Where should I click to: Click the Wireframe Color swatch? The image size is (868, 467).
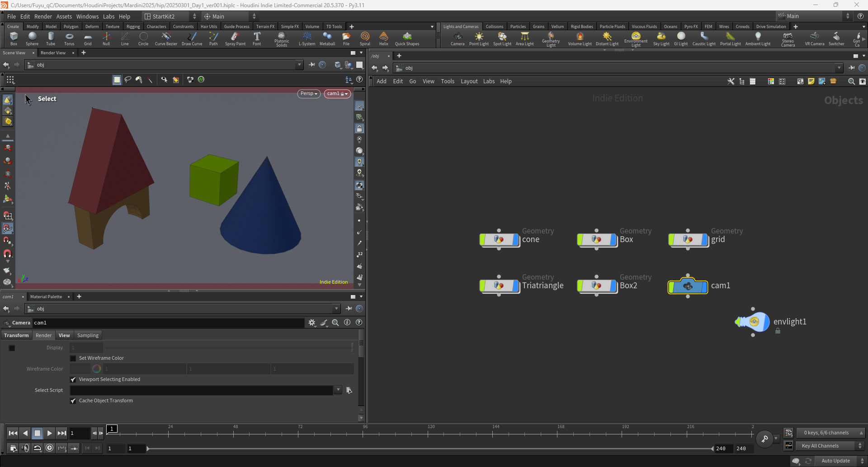[80, 369]
